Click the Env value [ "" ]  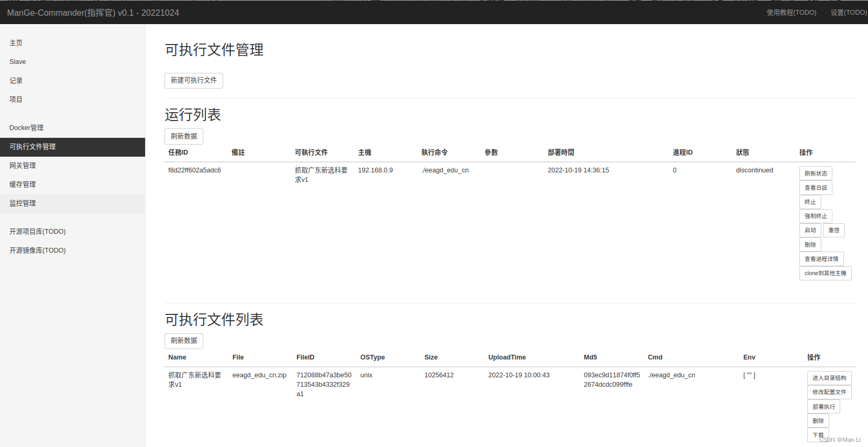749,375
